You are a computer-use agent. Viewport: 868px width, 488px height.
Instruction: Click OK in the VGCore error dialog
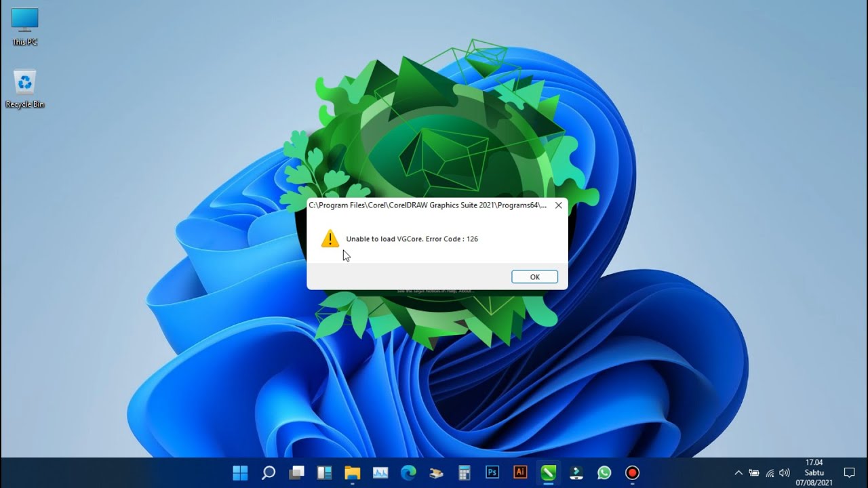[x=534, y=277]
